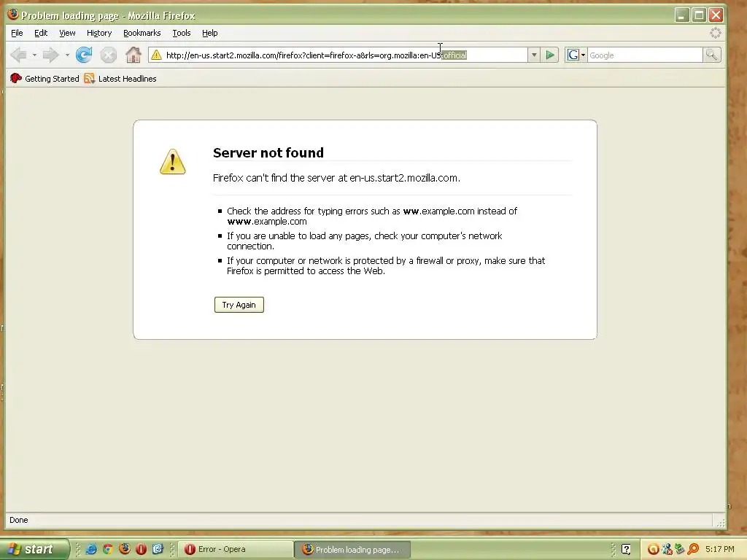Viewport: 747px width, 560px height.
Task: Launch Chrome from quick launch
Action: [x=108, y=549]
